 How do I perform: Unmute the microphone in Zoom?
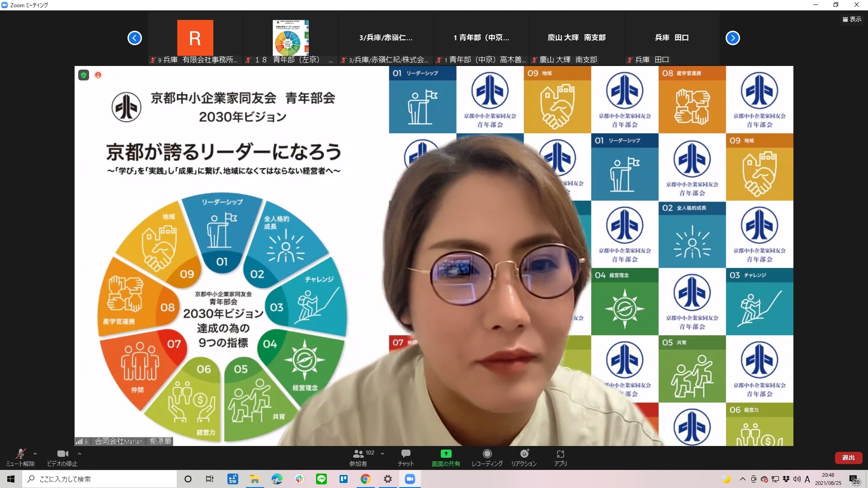20,457
